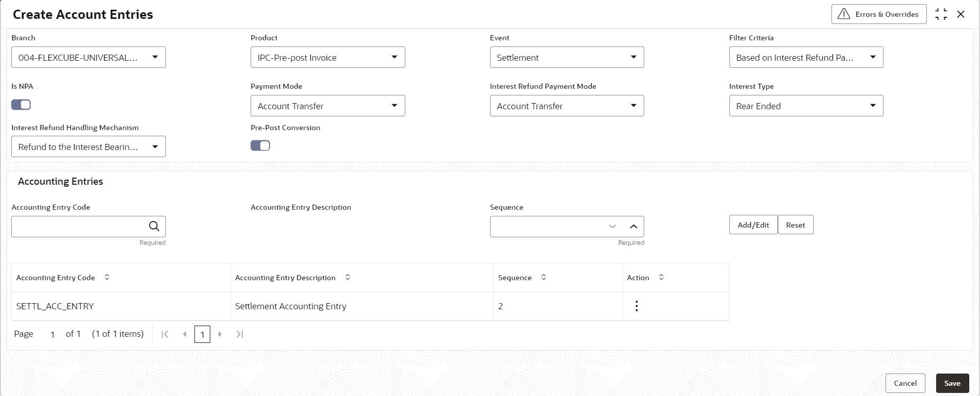Sort the table by the Sequence column

coord(544,277)
